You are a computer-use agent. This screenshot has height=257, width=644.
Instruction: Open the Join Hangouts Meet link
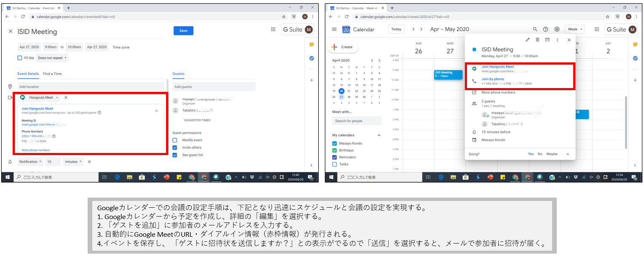coord(498,67)
